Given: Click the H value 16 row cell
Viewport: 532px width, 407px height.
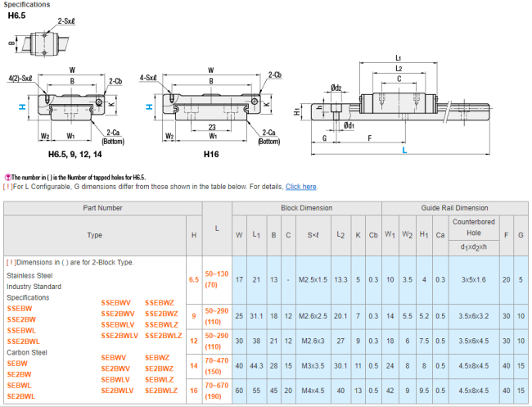Looking at the screenshot, I should 194,391.
